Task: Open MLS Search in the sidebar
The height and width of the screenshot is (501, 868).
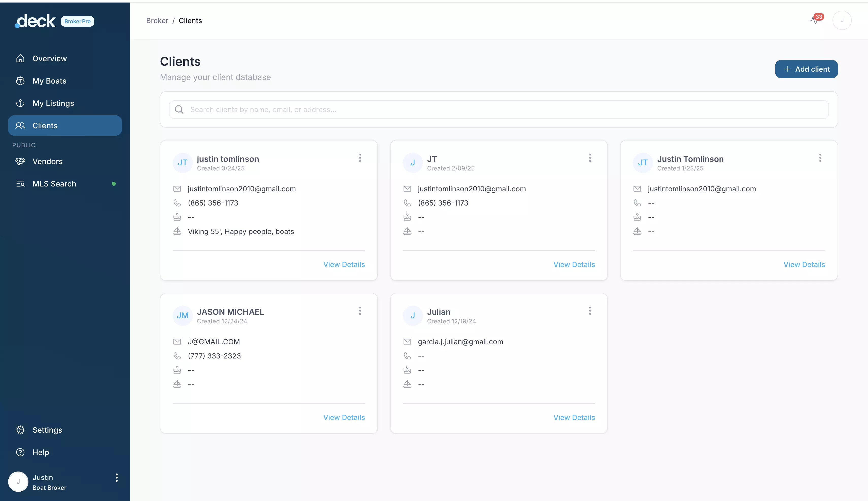Action: (54, 184)
